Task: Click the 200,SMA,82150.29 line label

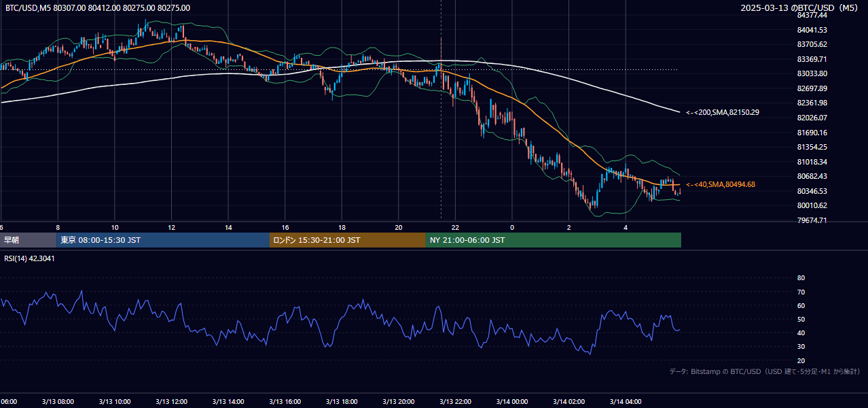Action: coord(723,112)
